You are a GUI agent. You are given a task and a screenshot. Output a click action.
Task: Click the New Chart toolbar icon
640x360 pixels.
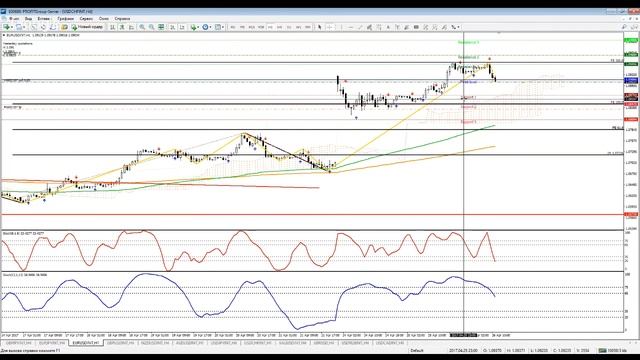tap(6, 27)
